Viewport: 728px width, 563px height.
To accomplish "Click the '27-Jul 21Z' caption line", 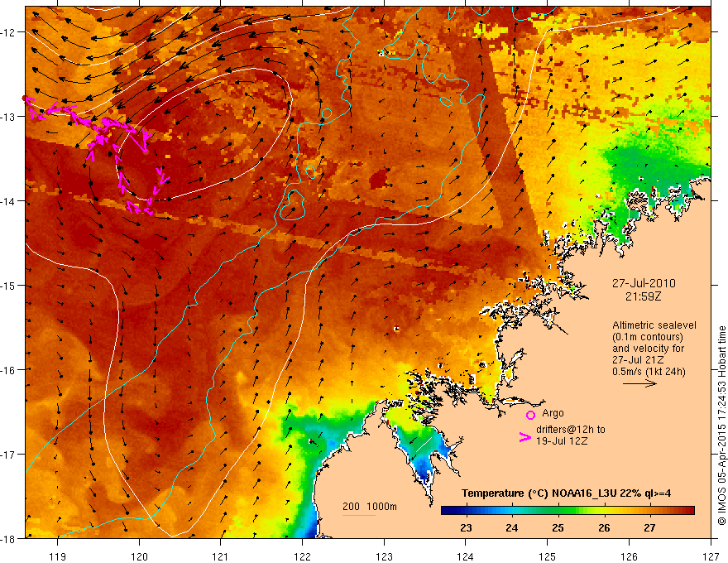I will click(638, 360).
